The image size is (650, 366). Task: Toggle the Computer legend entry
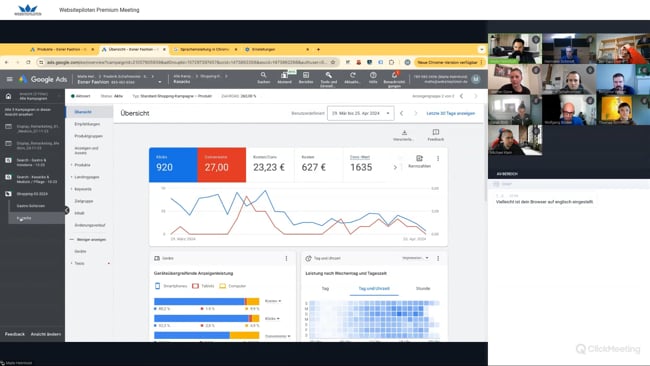[x=233, y=286]
